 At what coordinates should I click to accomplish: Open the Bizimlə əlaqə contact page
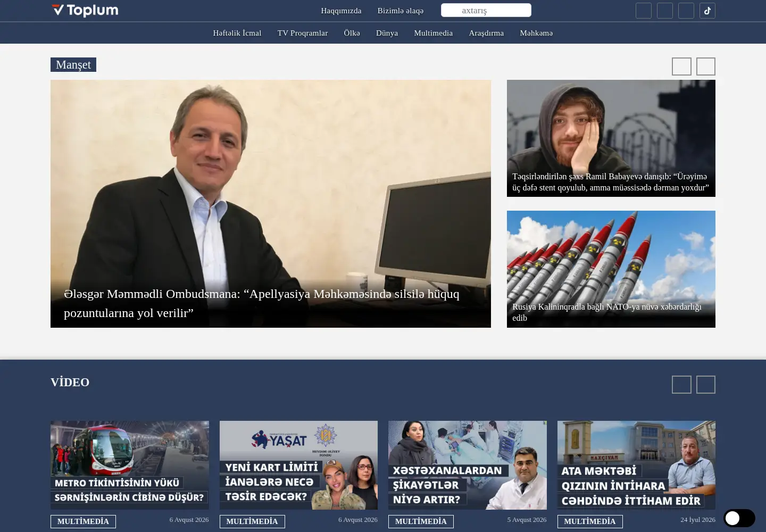point(401,11)
